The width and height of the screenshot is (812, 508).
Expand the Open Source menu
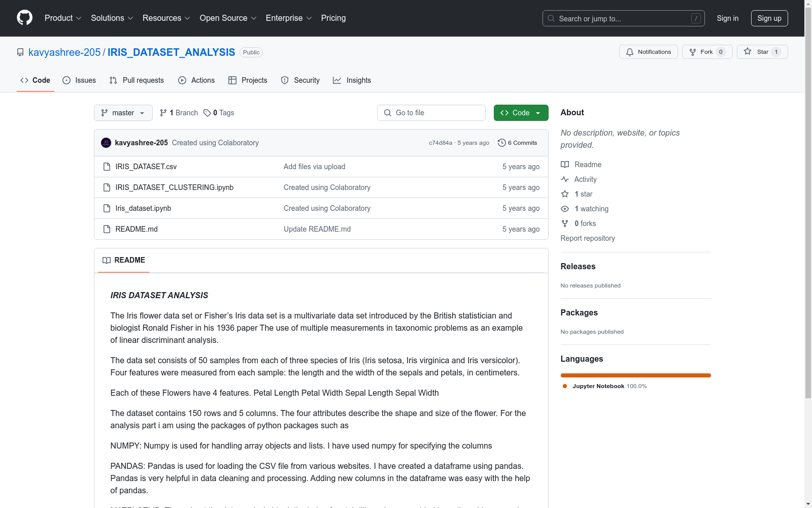(228, 18)
